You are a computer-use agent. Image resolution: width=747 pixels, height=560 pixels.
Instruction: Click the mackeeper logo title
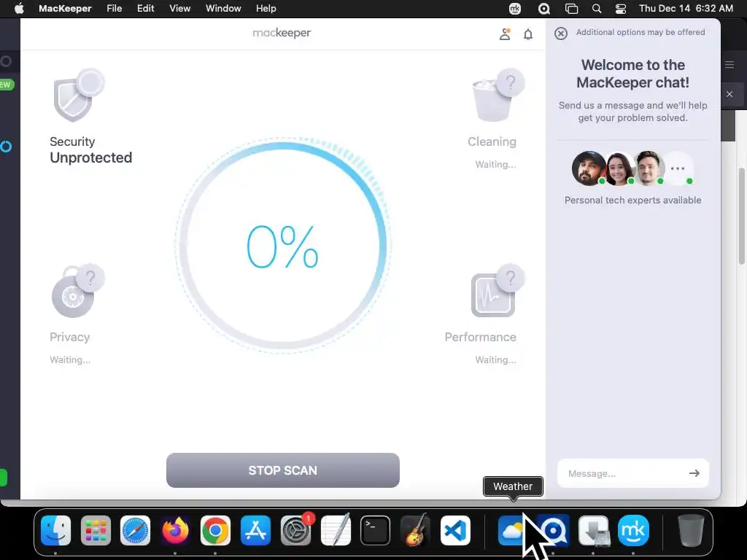coord(282,33)
